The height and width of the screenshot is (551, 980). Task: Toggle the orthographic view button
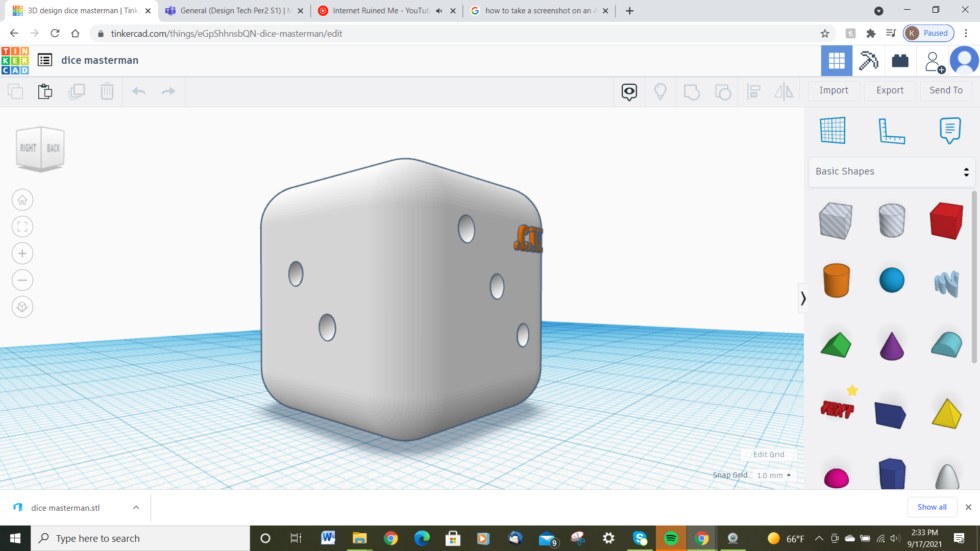tap(22, 307)
